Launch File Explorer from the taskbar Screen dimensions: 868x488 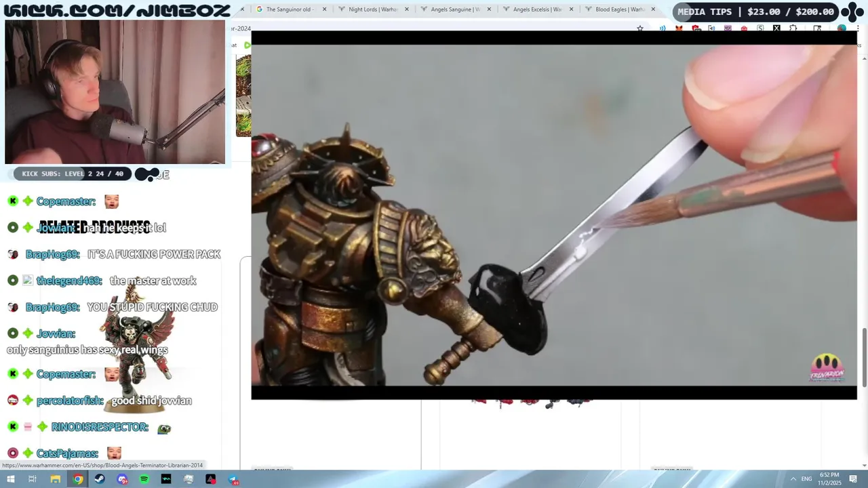click(x=56, y=479)
